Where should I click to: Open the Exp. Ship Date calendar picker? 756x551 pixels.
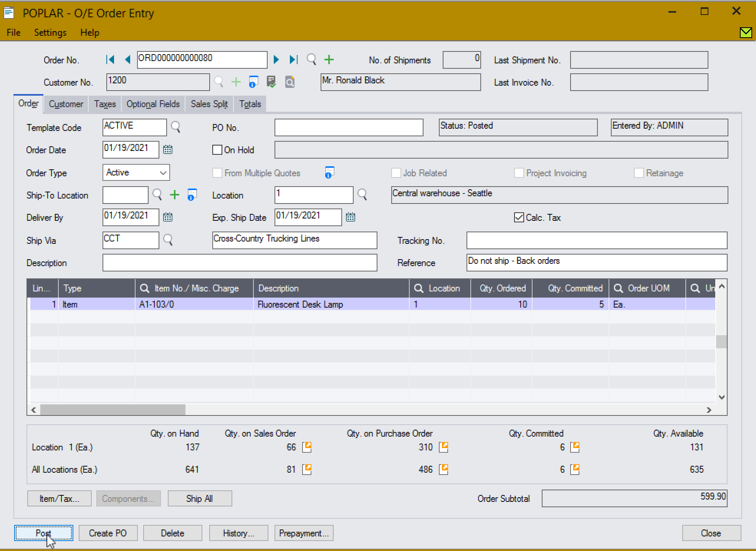[x=350, y=217]
